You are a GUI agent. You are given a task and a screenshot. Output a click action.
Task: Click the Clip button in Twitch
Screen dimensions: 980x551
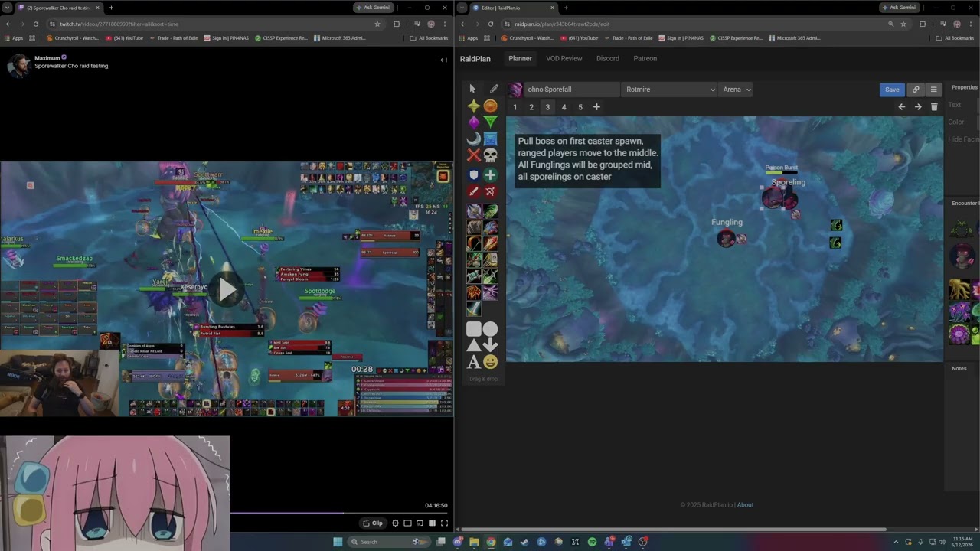click(373, 523)
